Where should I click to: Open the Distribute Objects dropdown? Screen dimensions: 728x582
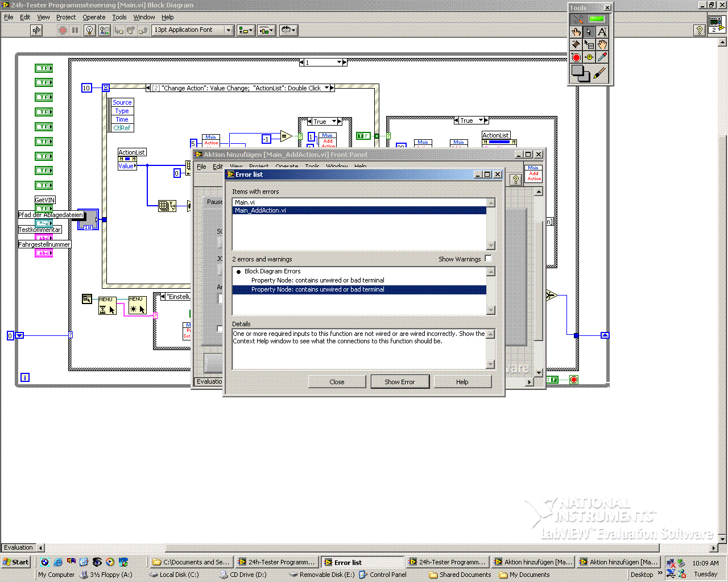(x=267, y=30)
